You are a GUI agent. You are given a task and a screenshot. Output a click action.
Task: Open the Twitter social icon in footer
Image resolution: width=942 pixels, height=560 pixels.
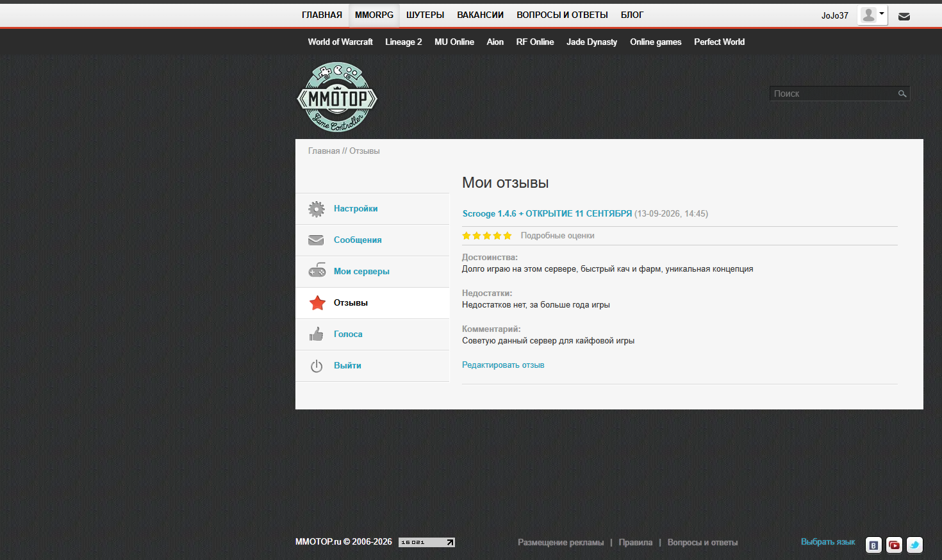point(914,545)
